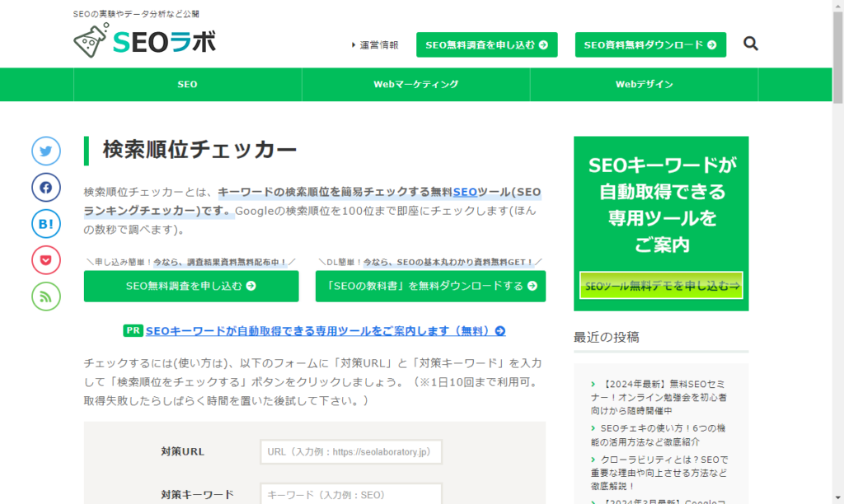
Task: Click the page vertical scrollbar thumb
Action: [838, 57]
